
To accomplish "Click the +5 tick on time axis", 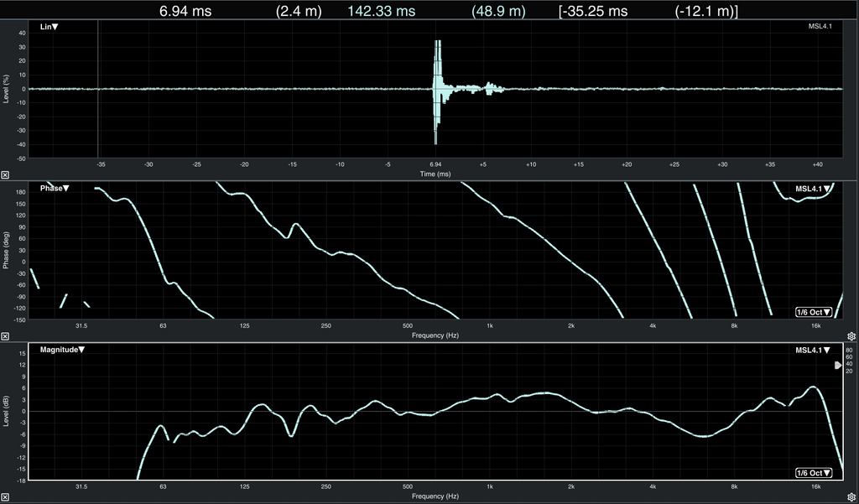I will [482, 164].
